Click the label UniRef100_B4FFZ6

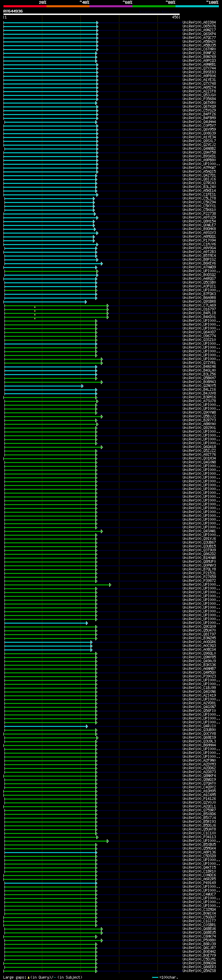(199, 114)
